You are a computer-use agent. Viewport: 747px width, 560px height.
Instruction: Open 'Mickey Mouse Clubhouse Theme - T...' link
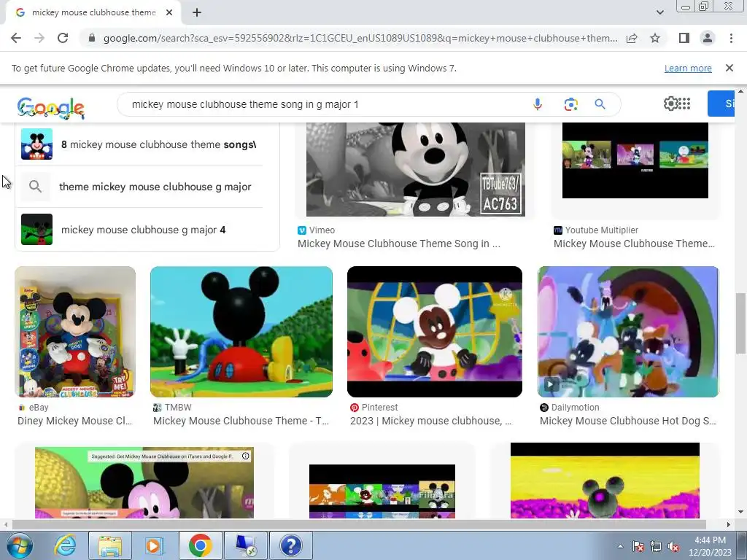[x=241, y=421]
